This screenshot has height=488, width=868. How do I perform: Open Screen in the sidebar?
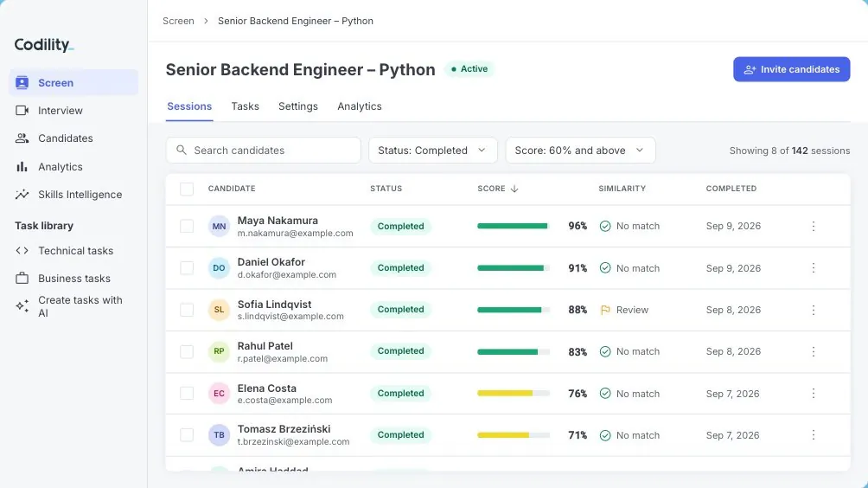point(73,82)
